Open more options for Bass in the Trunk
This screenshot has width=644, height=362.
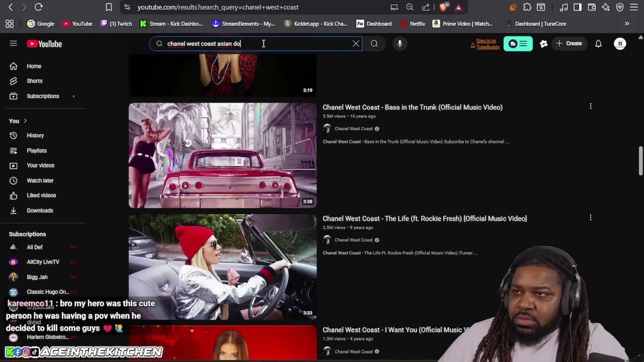[591, 106]
